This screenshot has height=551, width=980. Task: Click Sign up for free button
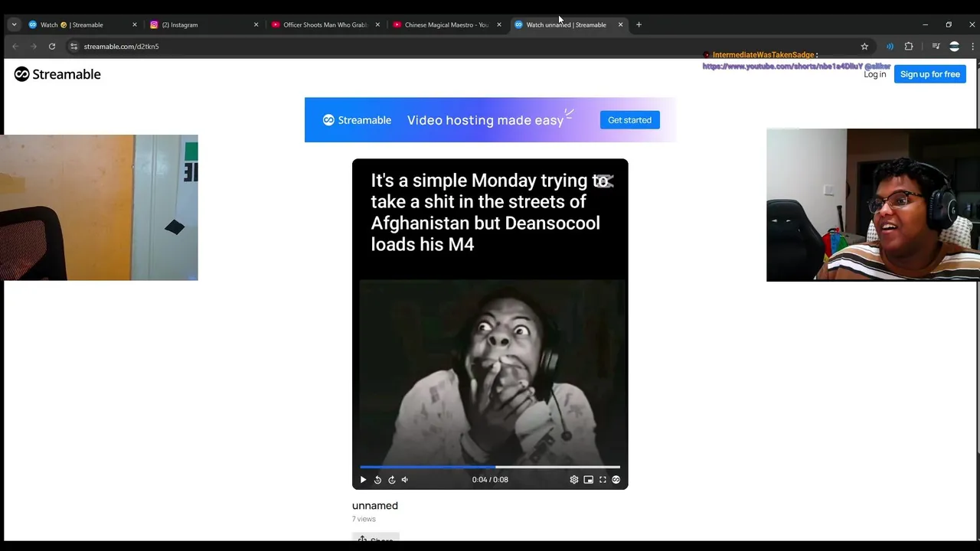tap(930, 74)
